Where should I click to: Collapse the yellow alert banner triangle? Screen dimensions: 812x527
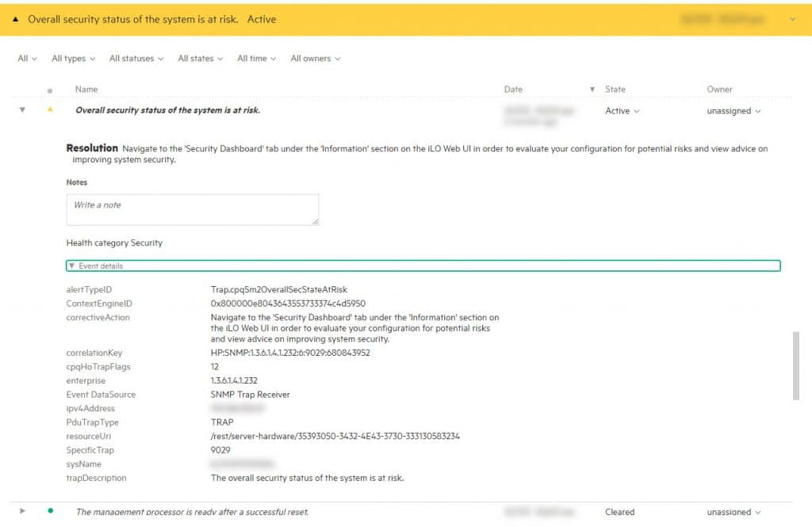click(16, 20)
